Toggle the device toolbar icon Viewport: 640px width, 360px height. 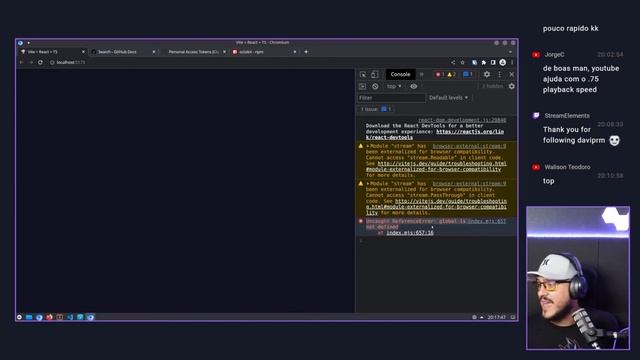(374, 74)
